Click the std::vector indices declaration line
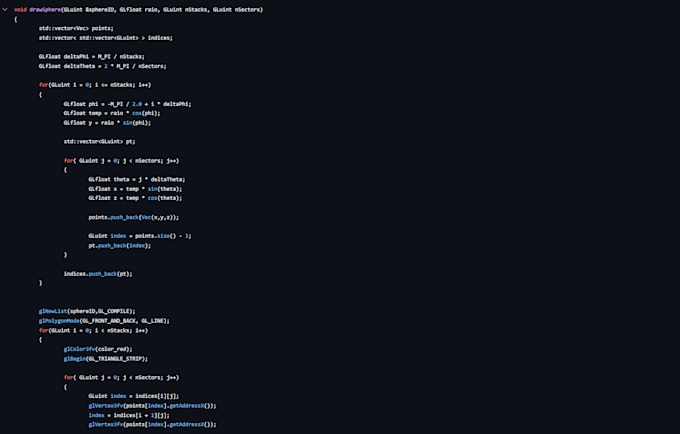The image size is (680, 434). (x=105, y=38)
